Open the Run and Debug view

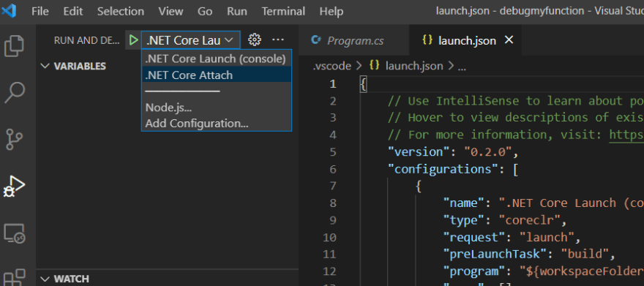point(14,187)
